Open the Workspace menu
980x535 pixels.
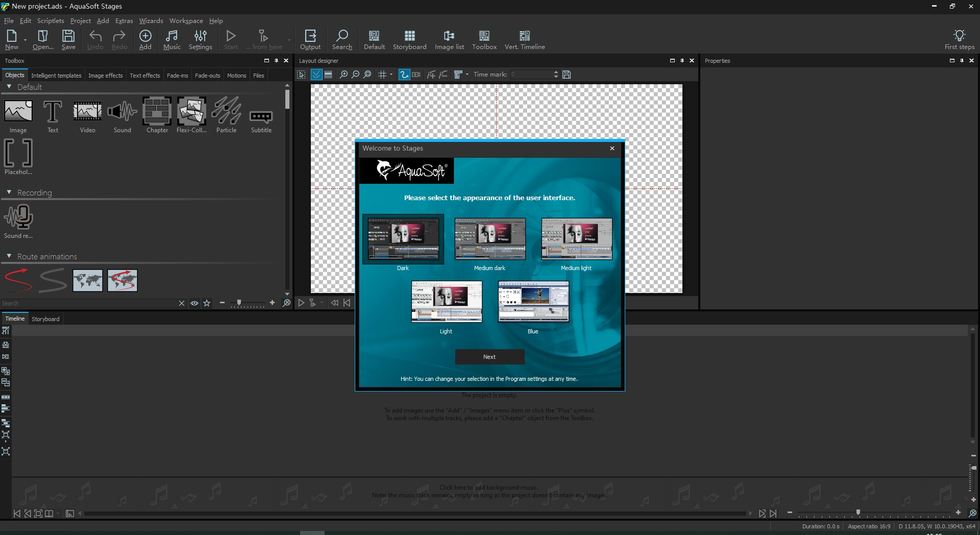click(186, 21)
